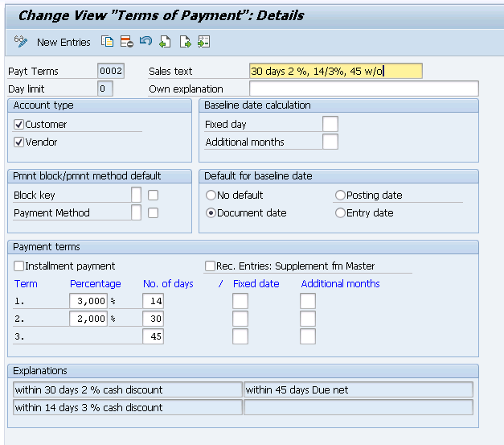Choose Entry date as baseline default
This screenshot has width=504, height=445.
pos(340,212)
